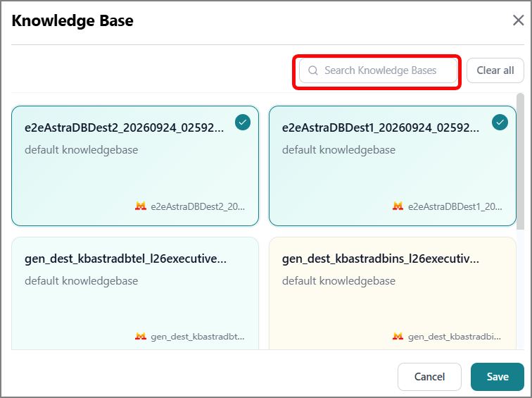Click the logo icon beside e2eAstraDBDest1_20...

398,206
